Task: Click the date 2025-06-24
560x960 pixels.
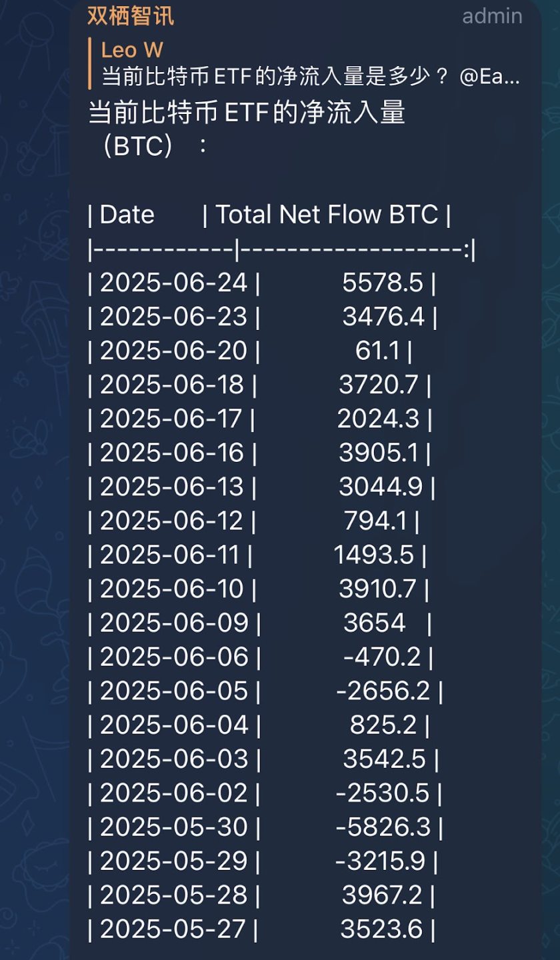Action: point(173,283)
